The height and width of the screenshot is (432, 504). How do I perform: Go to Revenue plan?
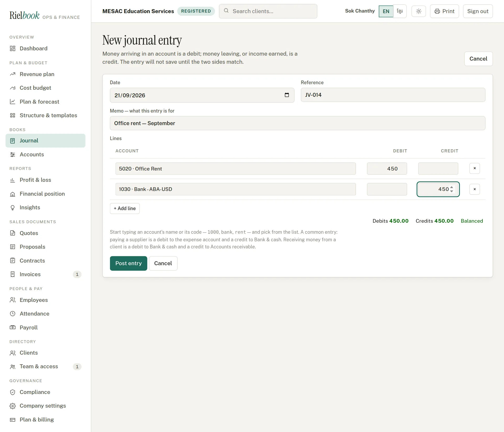point(45,74)
